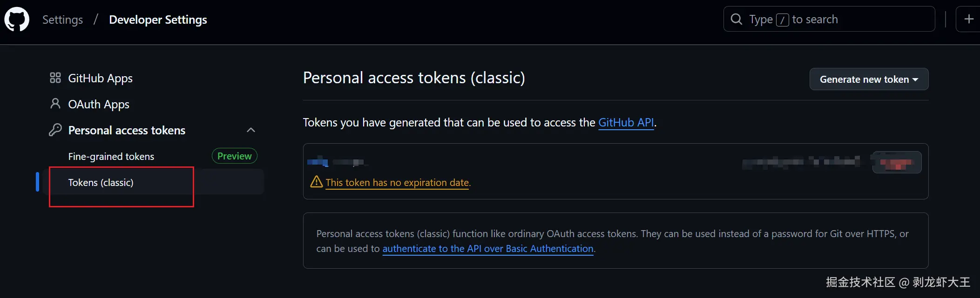Screen dimensions: 980x298
Task: Click the search magnifier icon
Action: pyautogui.click(x=736, y=19)
